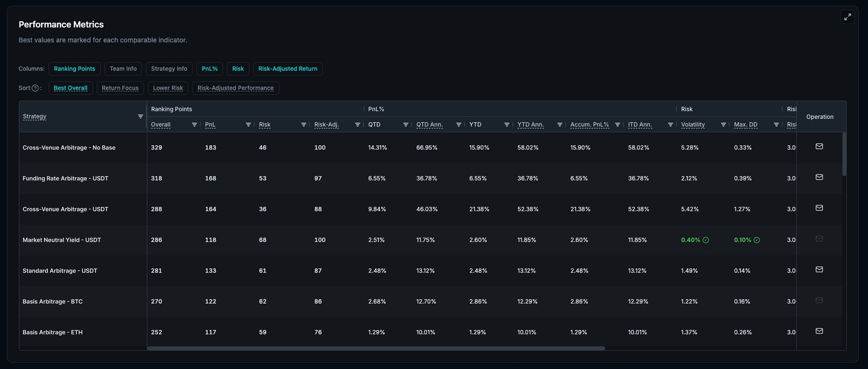The height and width of the screenshot is (369, 868).
Task: Click the Overall column header label
Action: (161, 124)
